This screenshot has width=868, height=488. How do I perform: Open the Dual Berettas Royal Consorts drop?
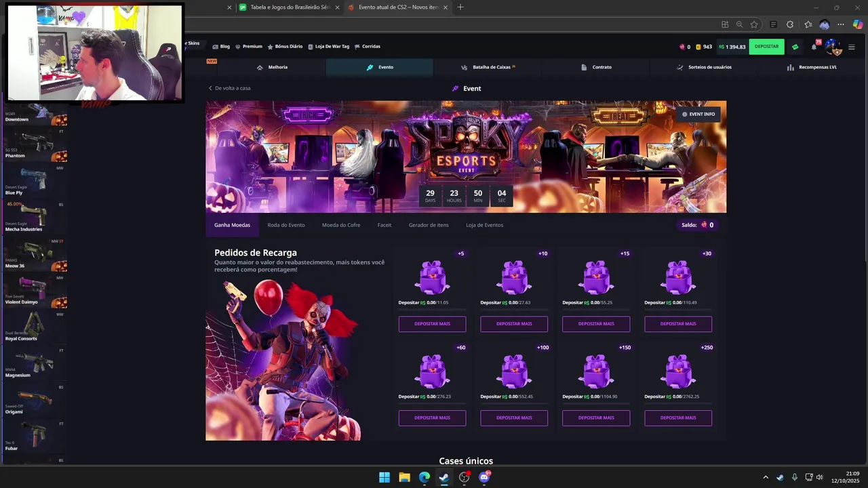[x=35, y=327]
